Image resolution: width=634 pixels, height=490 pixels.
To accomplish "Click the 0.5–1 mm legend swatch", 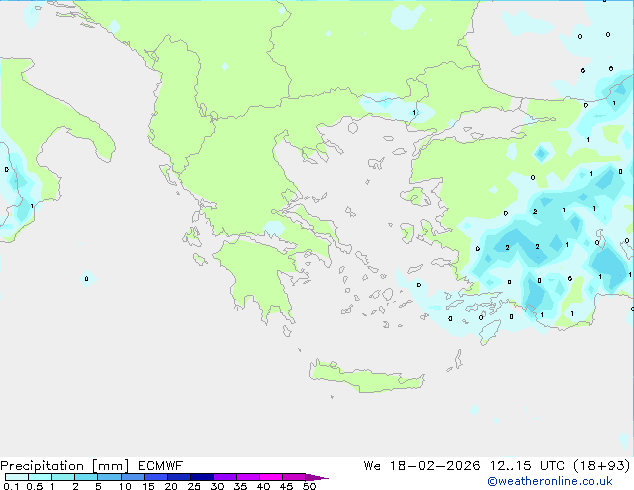I will (40, 477).
